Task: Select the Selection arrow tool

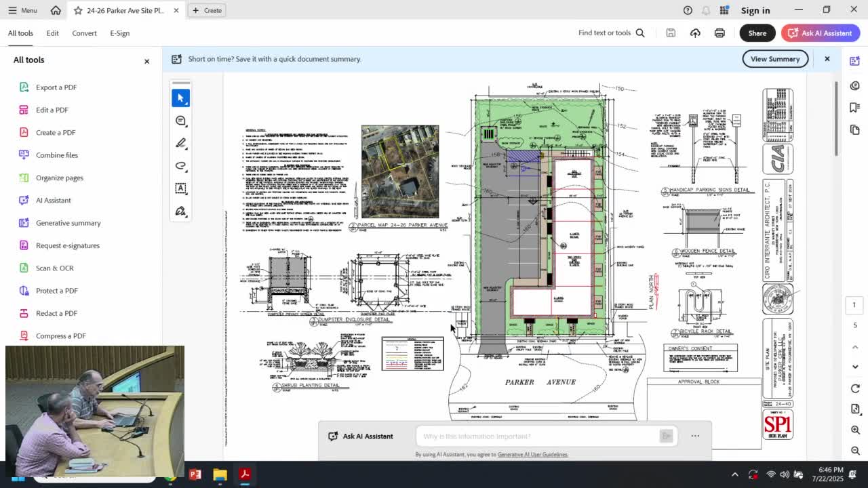Action: click(x=180, y=98)
